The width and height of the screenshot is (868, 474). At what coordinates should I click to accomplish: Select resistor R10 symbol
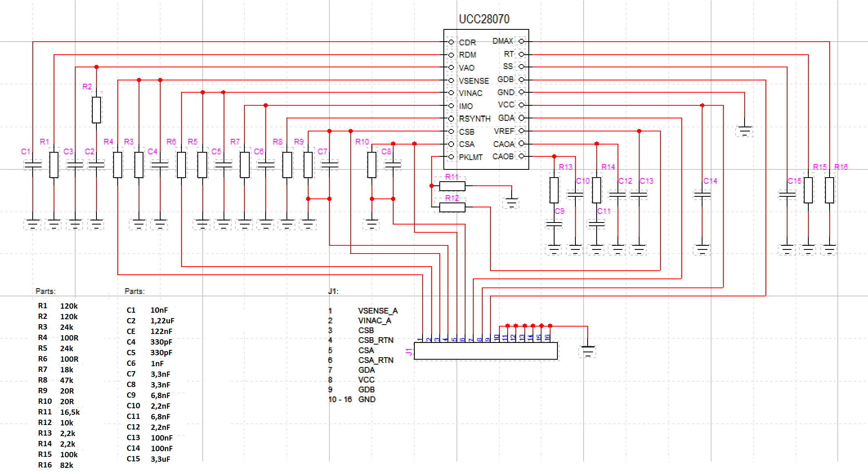point(372,165)
